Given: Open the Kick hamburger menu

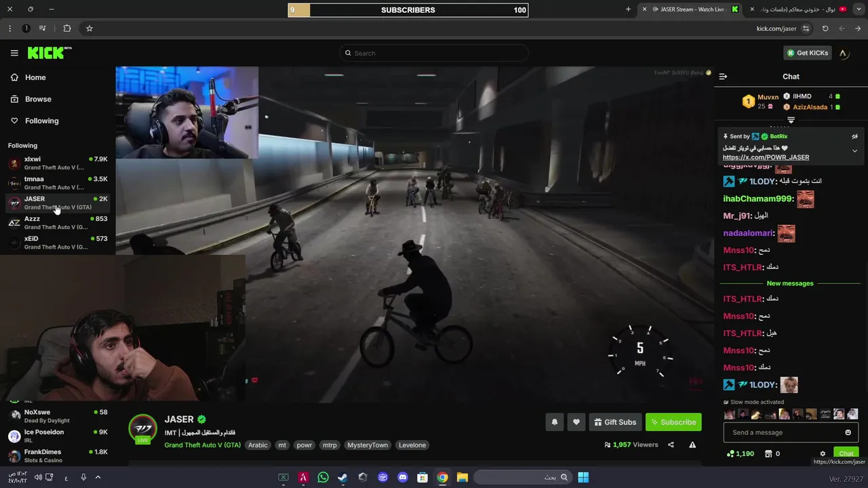Looking at the screenshot, I should (14, 53).
